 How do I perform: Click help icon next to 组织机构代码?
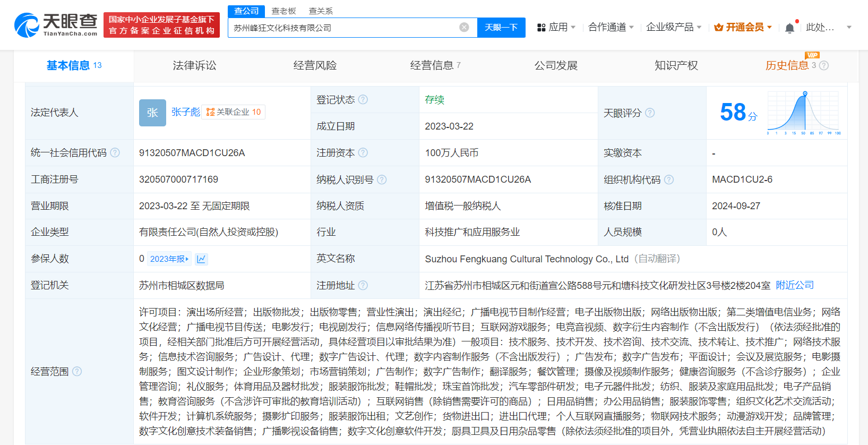[669, 179]
